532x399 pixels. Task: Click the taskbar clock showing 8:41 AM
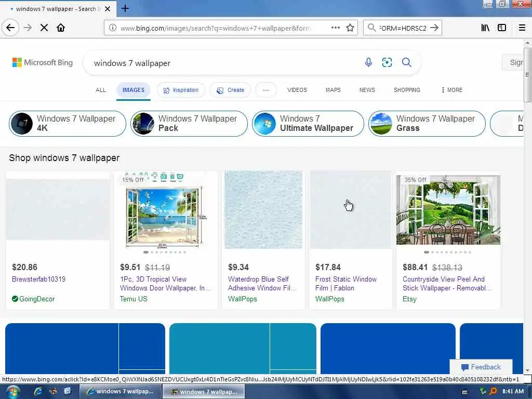click(x=513, y=392)
